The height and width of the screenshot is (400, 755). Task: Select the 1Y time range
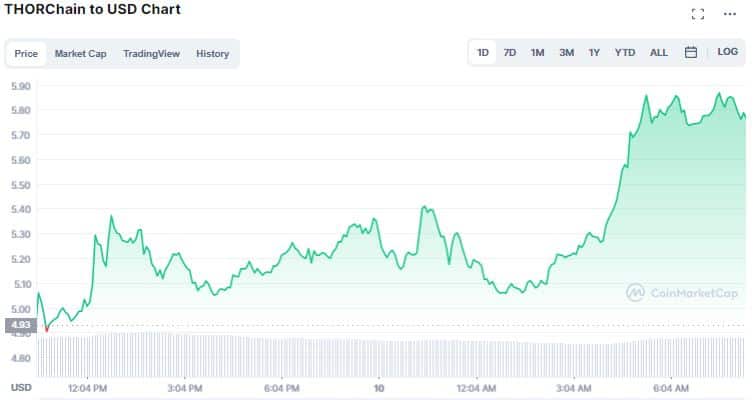point(594,52)
